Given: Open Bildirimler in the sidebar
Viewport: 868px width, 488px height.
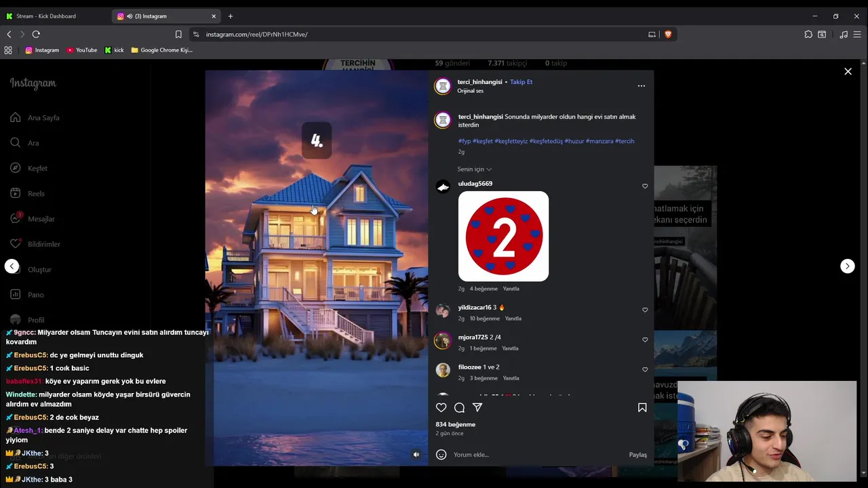Looking at the screenshot, I should coord(35,244).
